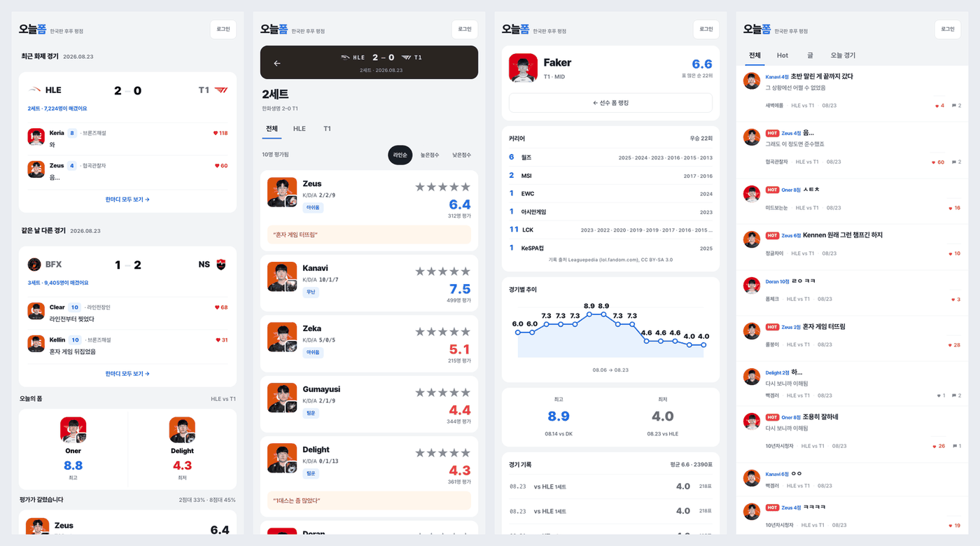Open Oner's portrait in the 오늘의 폼 card
The width and height of the screenshot is (980, 546).
[x=73, y=430]
